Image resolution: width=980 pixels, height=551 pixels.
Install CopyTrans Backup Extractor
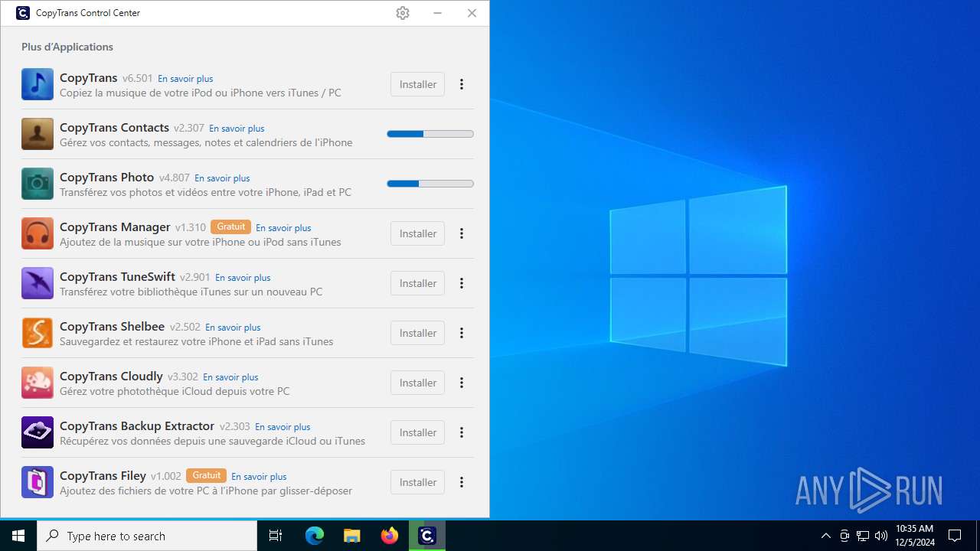coord(417,432)
